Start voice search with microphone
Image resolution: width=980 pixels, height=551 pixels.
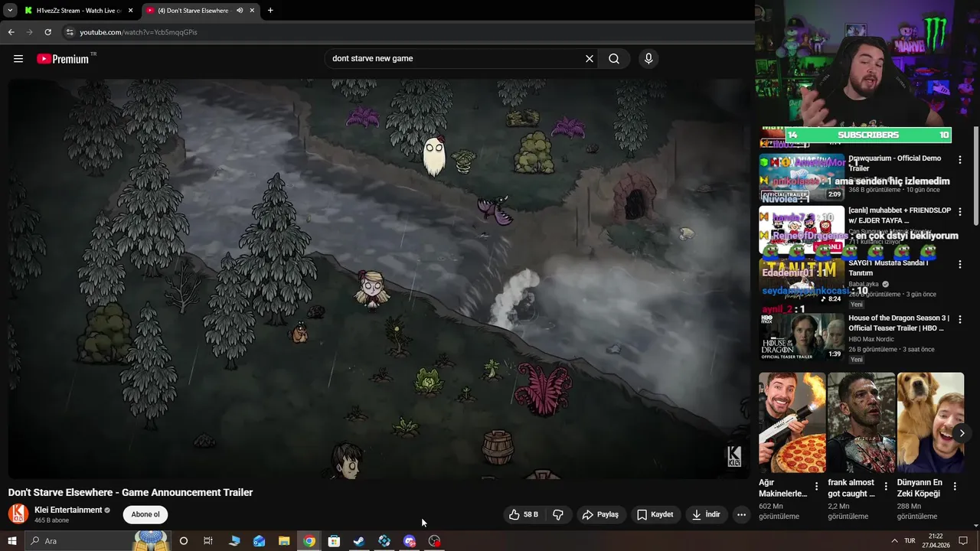point(648,59)
